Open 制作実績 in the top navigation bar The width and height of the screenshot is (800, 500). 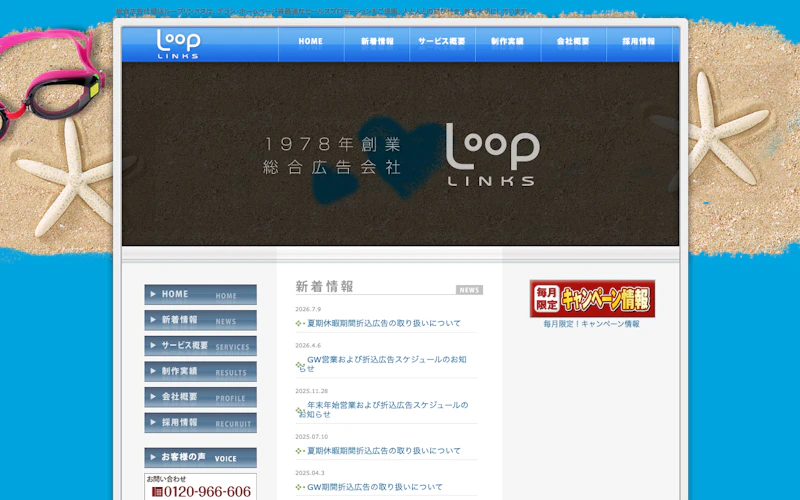[508, 44]
